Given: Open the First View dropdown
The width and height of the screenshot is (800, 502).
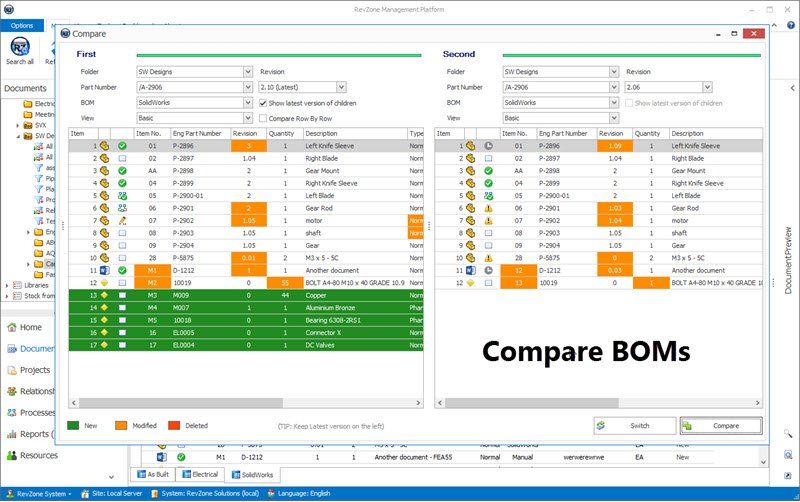Looking at the screenshot, I should pyautogui.click(x=247, y=118).
